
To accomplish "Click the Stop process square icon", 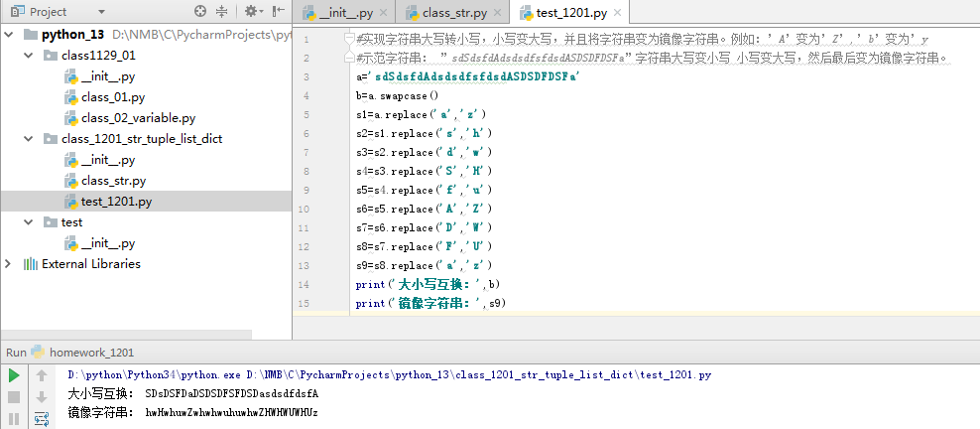I will tap(14, 397).
